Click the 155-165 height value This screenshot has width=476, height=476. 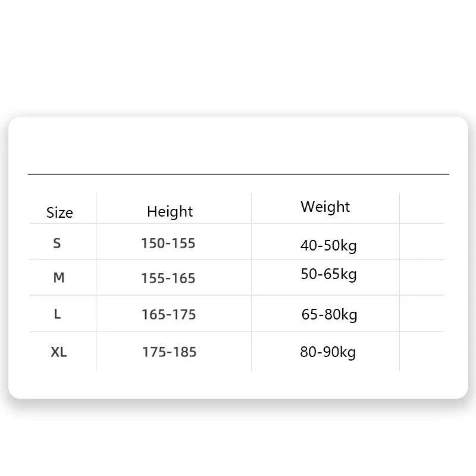tap(168, 278)
